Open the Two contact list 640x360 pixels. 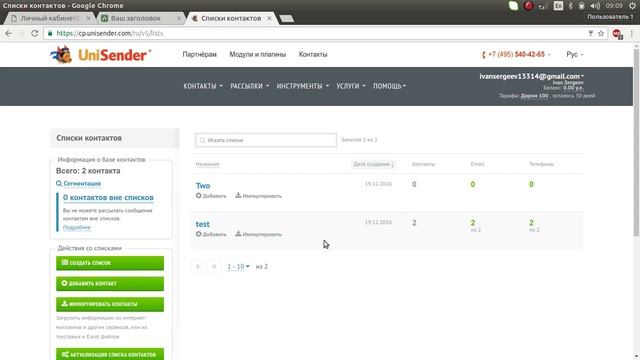[x=203, y=186]
